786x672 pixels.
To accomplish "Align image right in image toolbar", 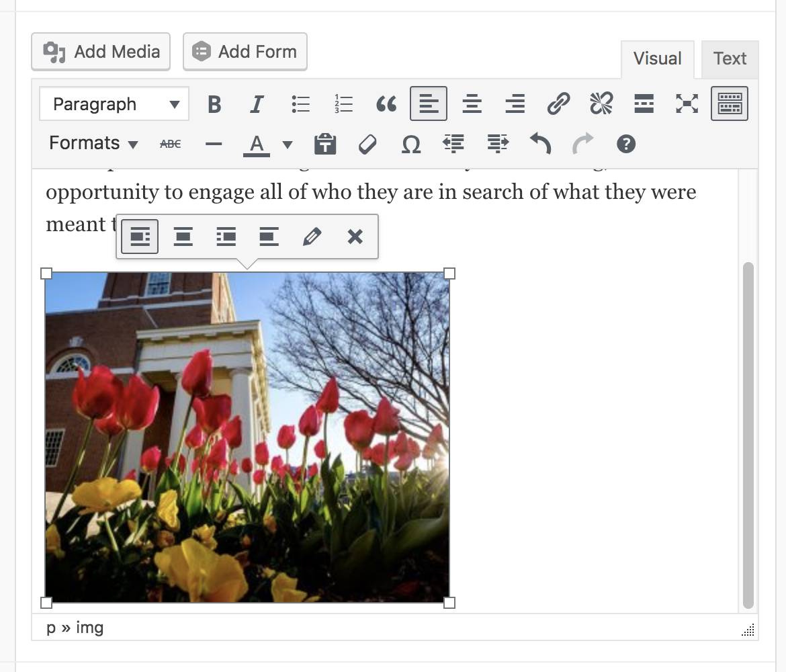I will [x=226, y=236].
